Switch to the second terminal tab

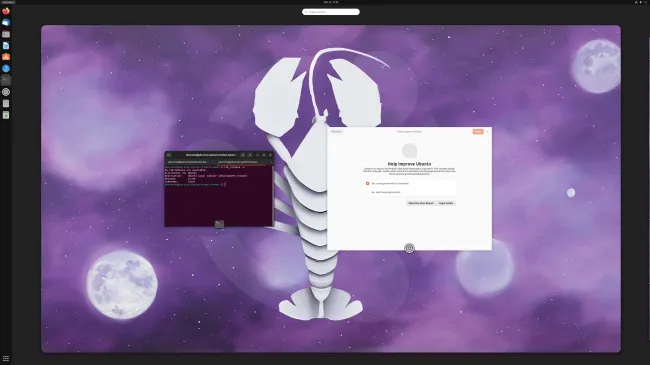tap(240, 162)
